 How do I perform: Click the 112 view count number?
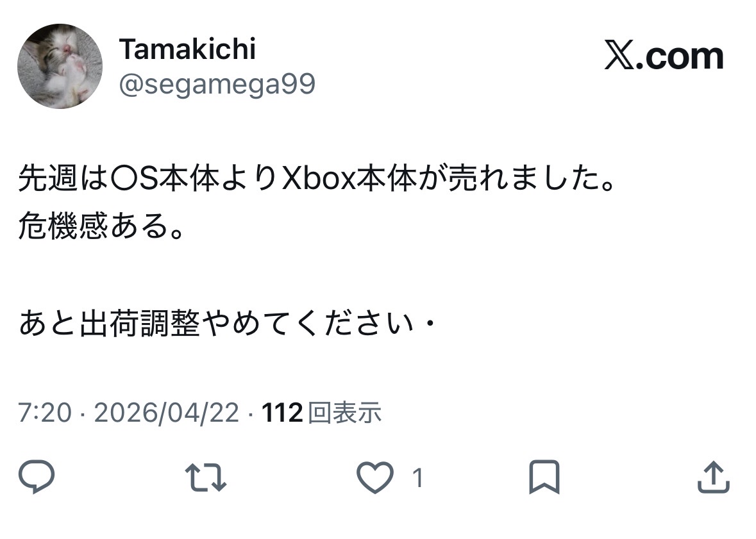point(282,413)
